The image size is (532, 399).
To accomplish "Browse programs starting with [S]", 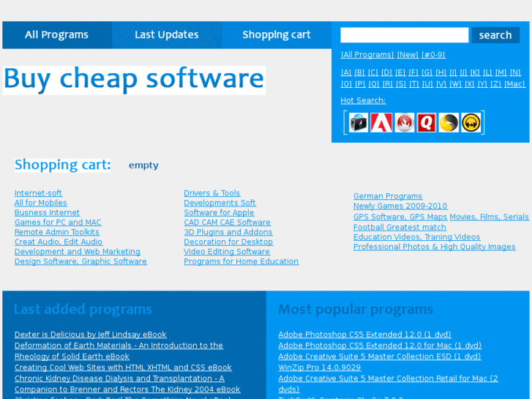I will (401, 84).
